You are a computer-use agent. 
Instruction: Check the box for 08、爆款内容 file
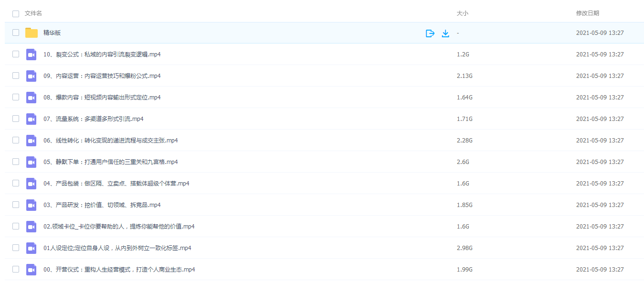click(x=16, y=97)
